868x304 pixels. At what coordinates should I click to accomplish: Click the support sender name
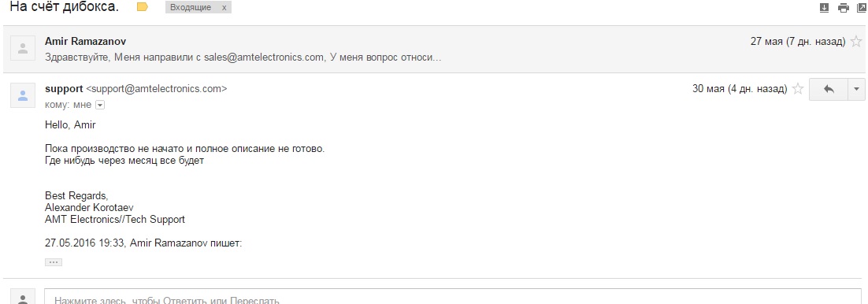tap(64, 88)
